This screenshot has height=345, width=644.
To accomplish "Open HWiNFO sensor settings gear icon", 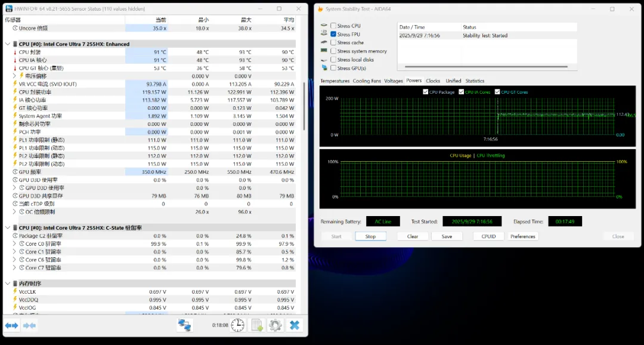I will point(275,325).
